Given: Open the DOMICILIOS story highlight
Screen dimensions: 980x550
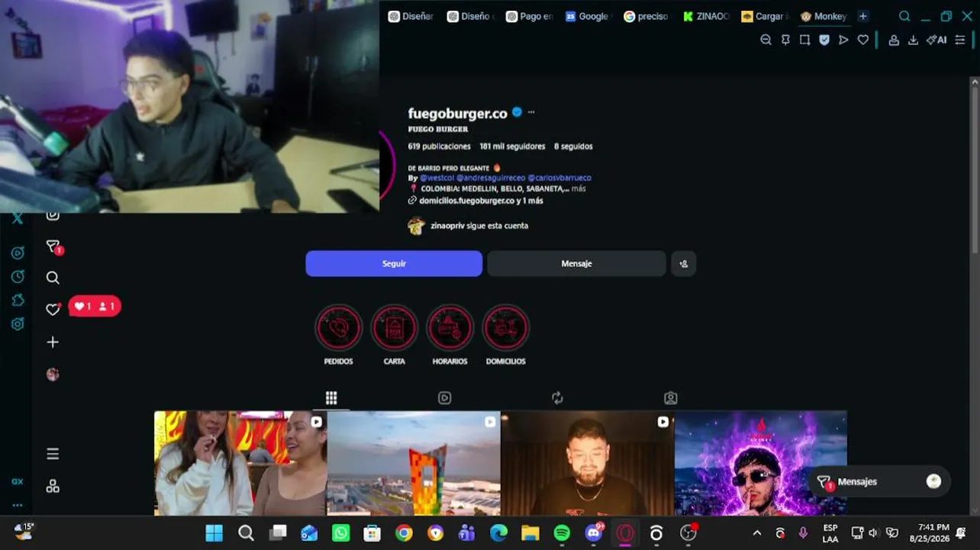Looking at the screenshot, I should point(505,328).
